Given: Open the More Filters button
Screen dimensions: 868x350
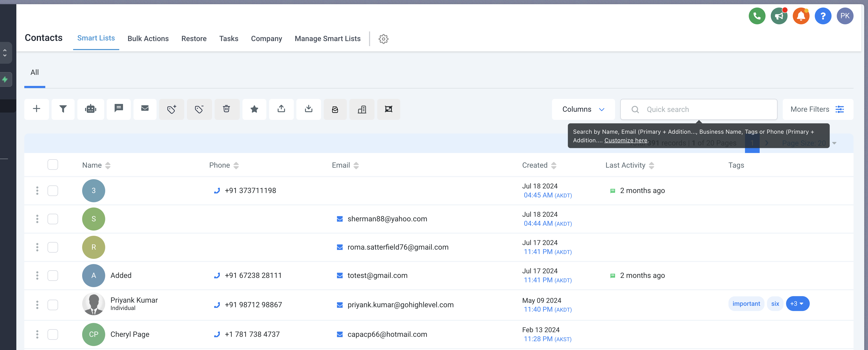Looking at the screenshot, I should 817,109.
